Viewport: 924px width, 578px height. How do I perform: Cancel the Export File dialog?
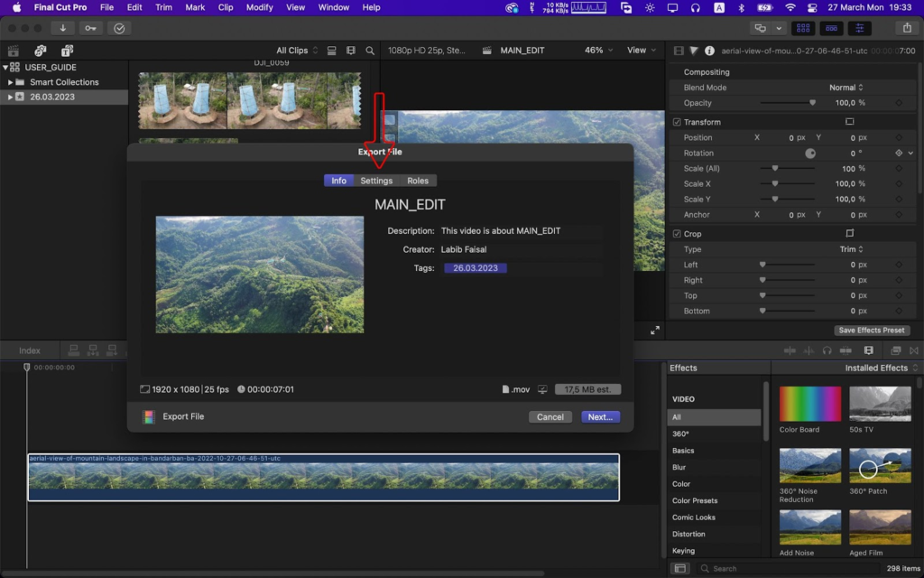550,417
